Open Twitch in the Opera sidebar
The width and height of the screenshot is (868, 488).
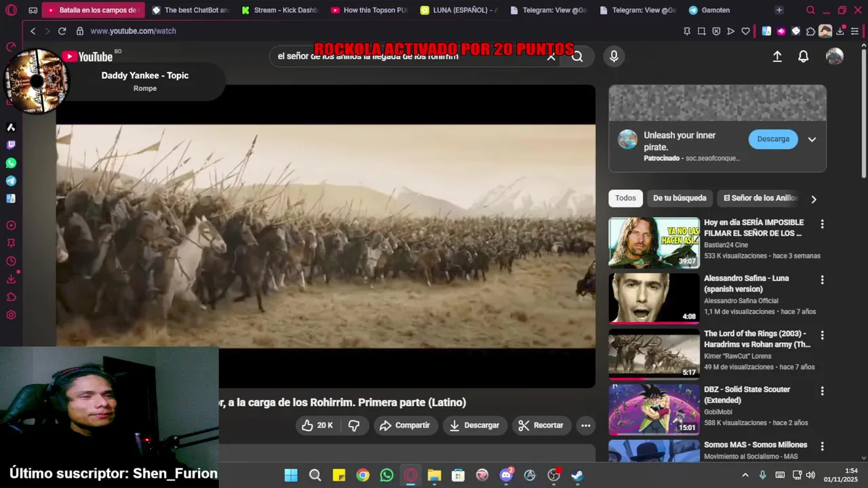coord(11,145)
